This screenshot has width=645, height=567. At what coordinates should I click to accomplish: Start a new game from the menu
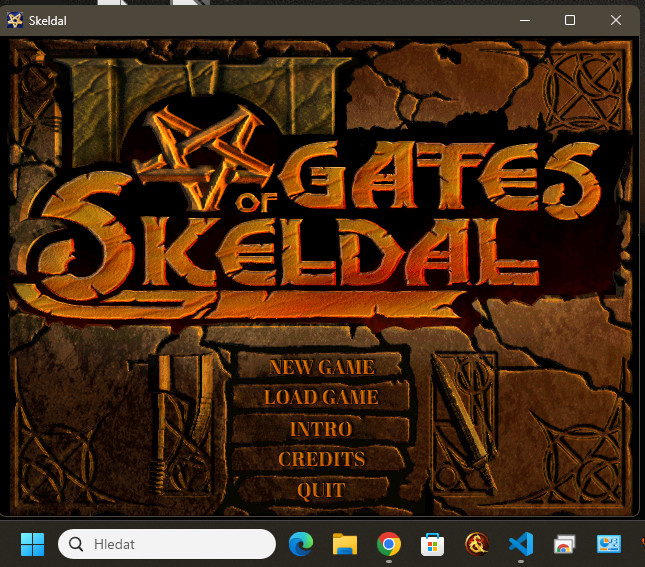coord(321,367)
